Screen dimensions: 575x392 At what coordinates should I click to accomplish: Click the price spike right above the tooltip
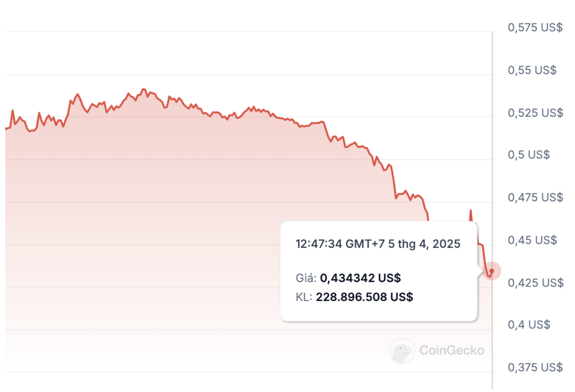(x=471, y=211)
